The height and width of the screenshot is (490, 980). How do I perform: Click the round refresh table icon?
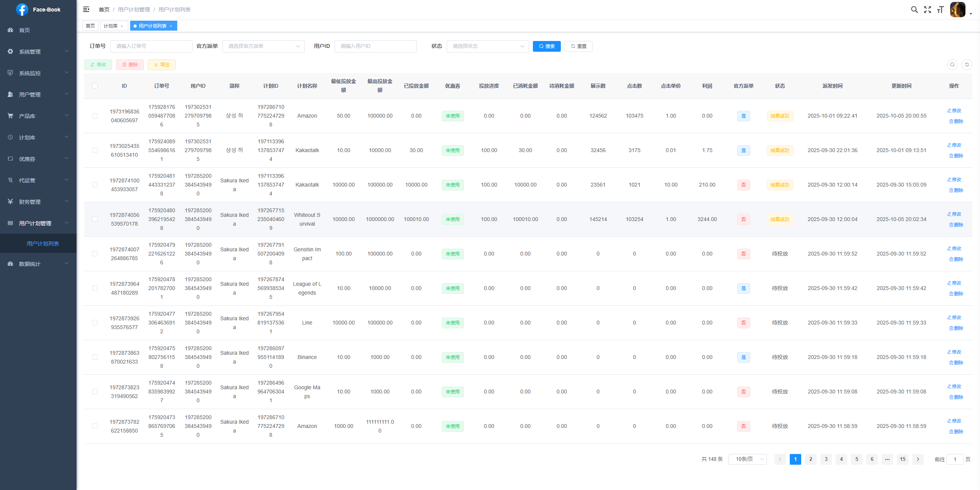[x=967, y=65]
